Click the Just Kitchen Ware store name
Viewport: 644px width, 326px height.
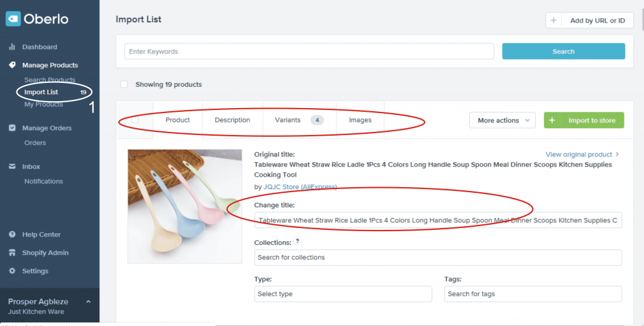[36, 312]
